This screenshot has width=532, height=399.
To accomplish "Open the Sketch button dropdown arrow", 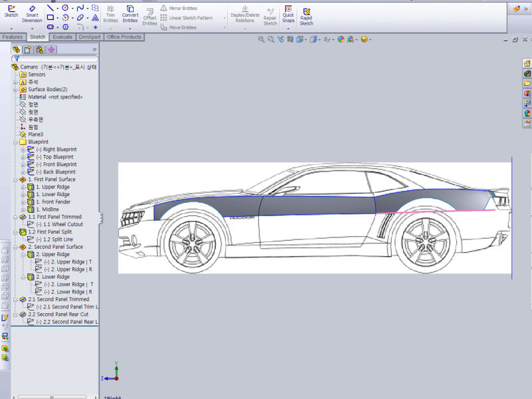I will tap(11, 28).
